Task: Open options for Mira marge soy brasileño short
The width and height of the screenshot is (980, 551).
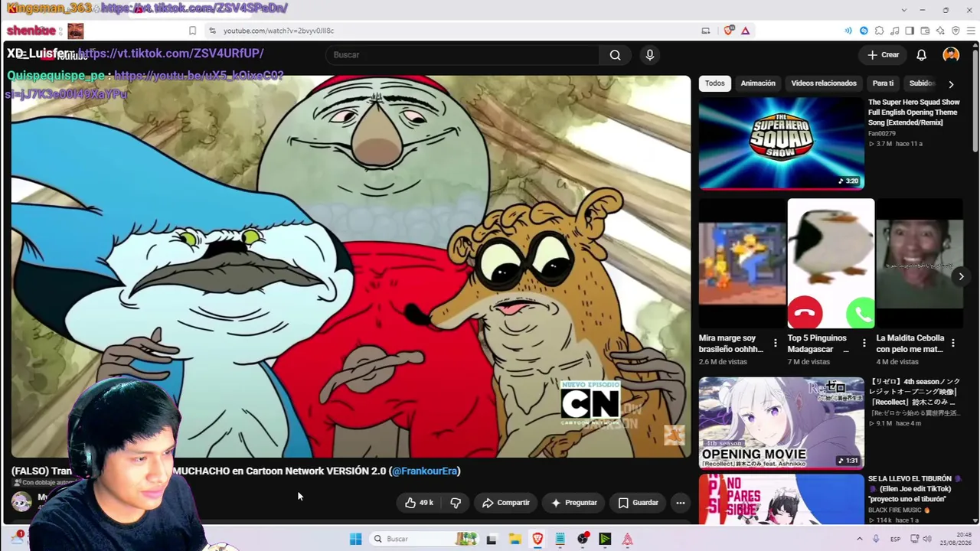Action: [775, 344]
